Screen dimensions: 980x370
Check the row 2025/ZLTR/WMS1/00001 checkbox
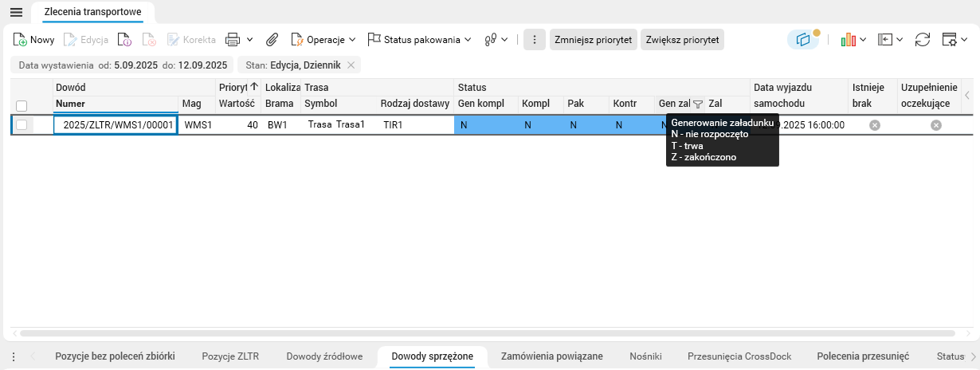click(22, 124)
